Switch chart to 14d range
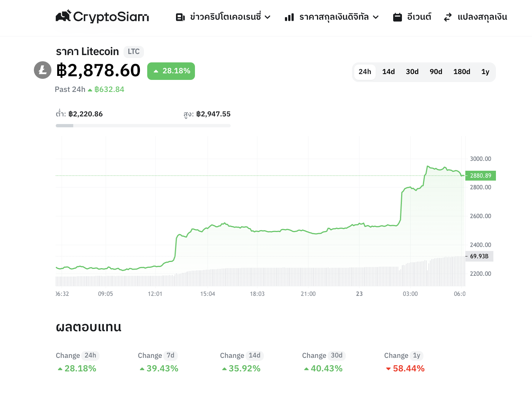532x394 pixels. 388,72
